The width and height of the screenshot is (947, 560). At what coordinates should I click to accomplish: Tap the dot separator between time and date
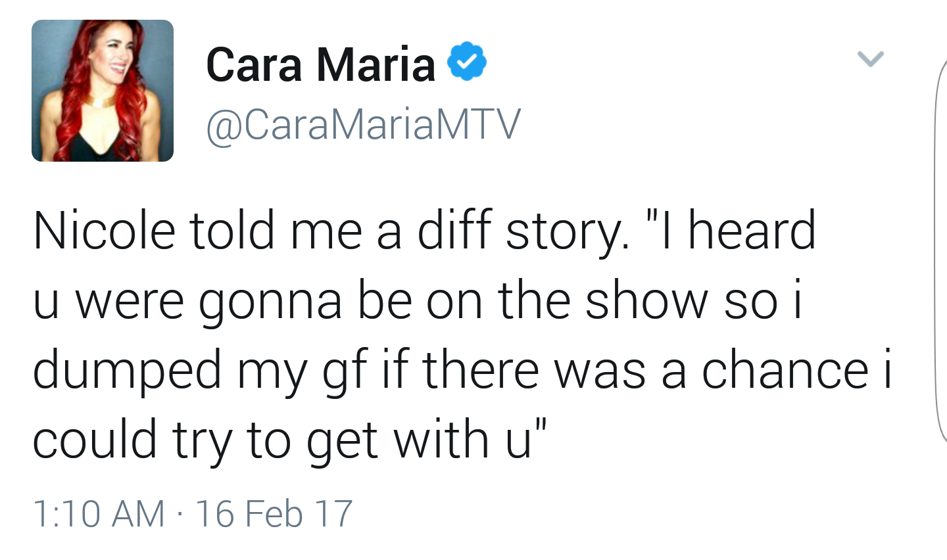(x=180, y=515)
